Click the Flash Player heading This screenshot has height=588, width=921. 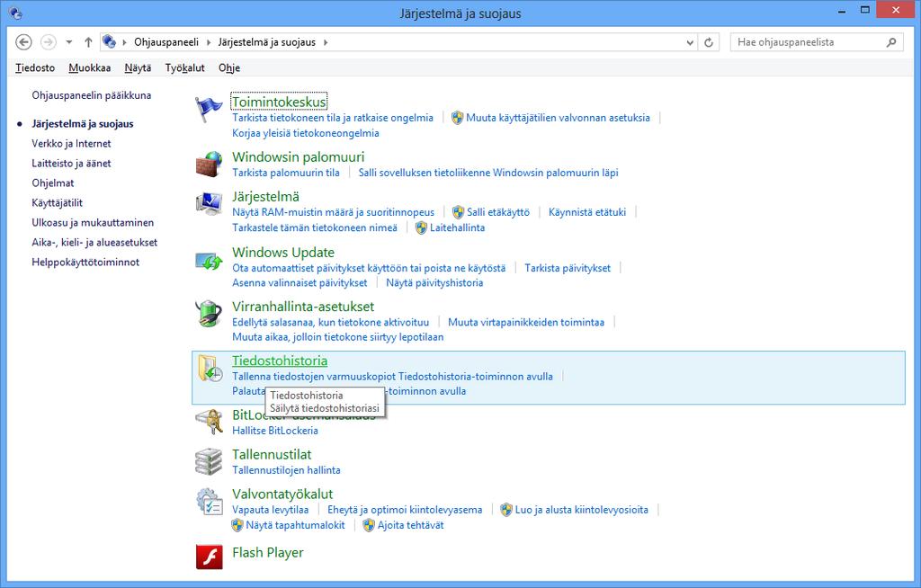click(268, 553)
